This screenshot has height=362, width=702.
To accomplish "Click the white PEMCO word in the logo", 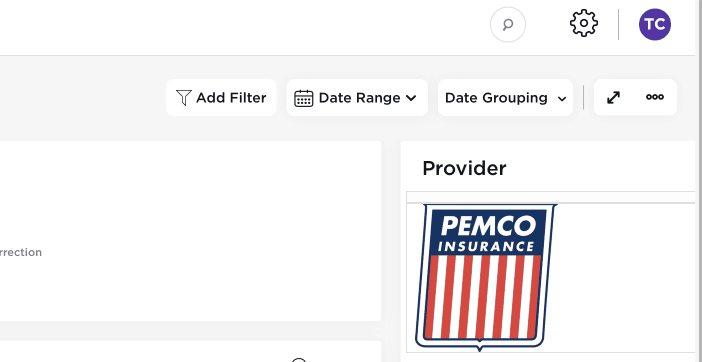I will coord(488,226).
